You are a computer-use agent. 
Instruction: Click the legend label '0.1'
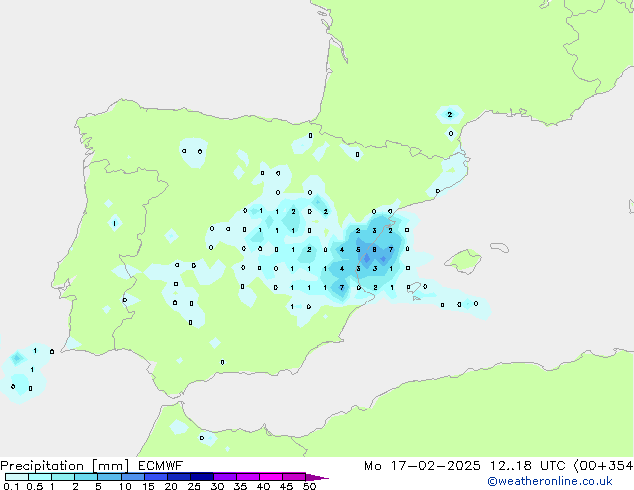11,486
